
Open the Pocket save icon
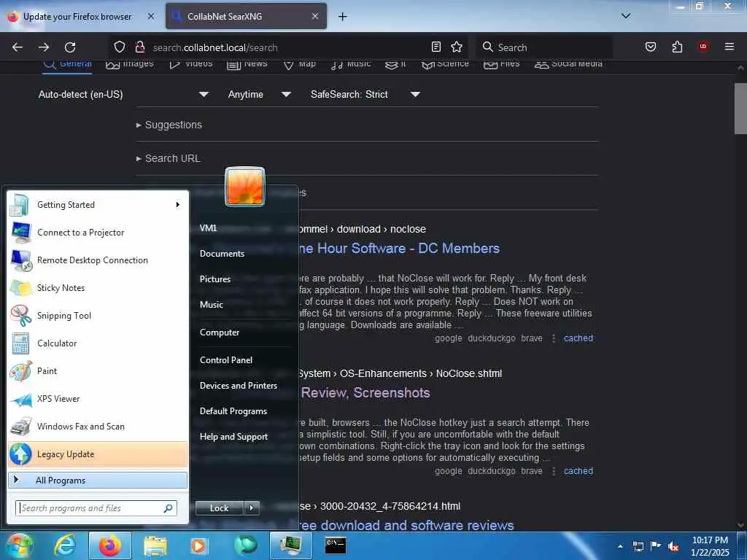651,47
